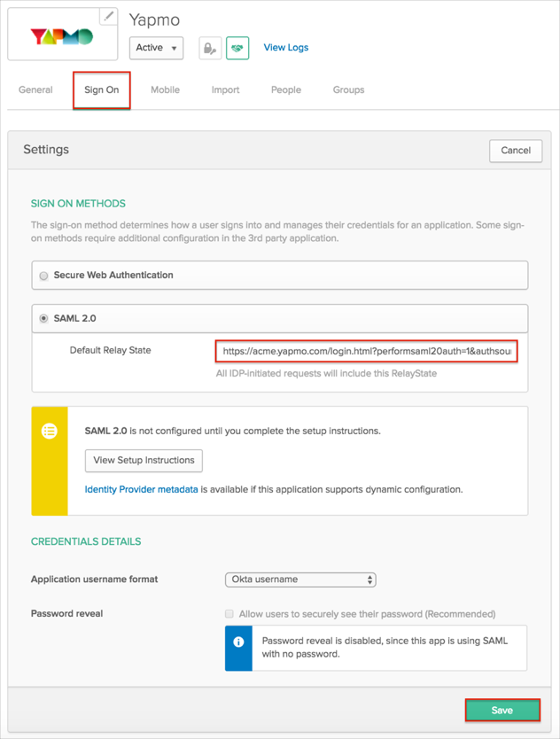Viewport: 560px width, 739px height.
Task: Open the People tab
Action: point(286,90)
